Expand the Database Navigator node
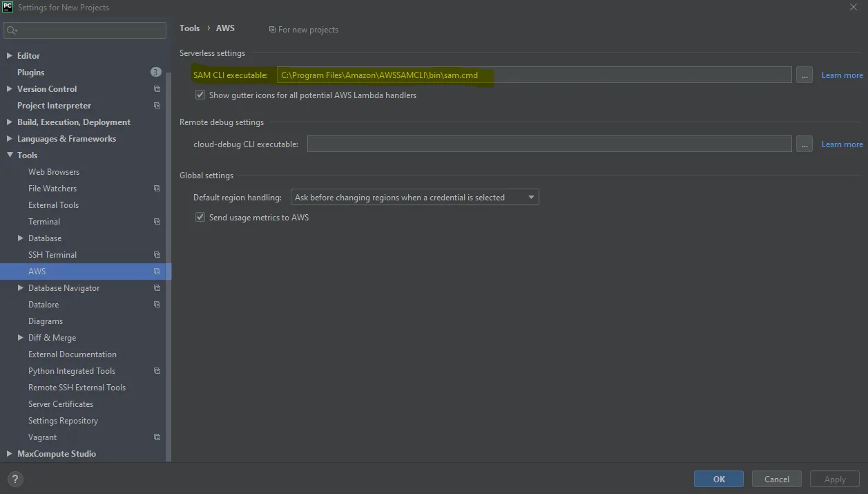The height and width of the screenshot is (494, 868). click(21, 288)
